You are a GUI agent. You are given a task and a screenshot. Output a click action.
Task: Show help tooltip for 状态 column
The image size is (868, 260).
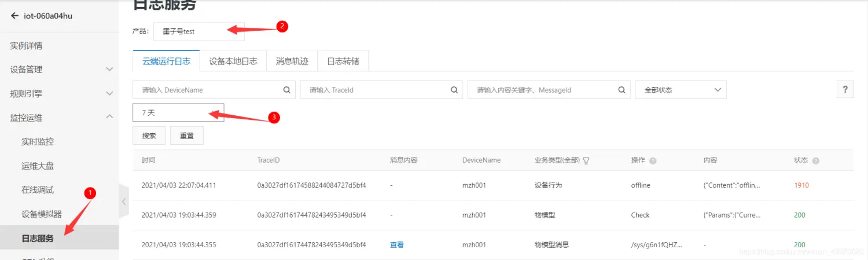click(x=815, y=160)
